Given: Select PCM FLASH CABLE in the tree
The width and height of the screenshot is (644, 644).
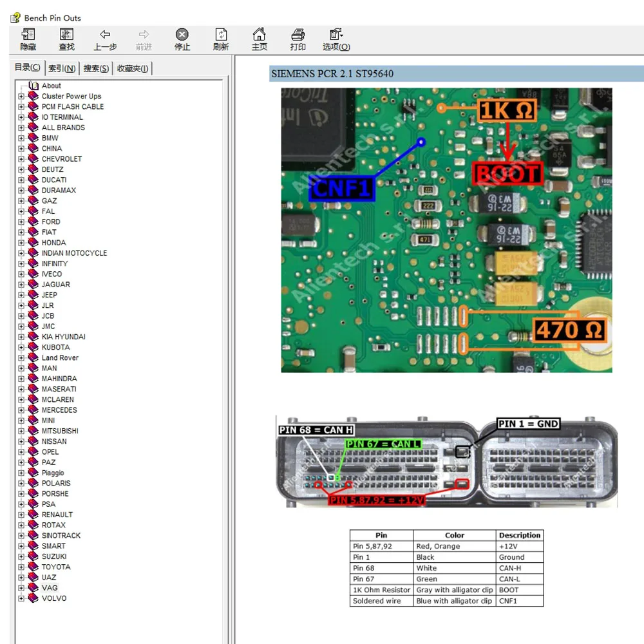Looking at the screenshot, I should pyautogui.click(x=72, y=107).
